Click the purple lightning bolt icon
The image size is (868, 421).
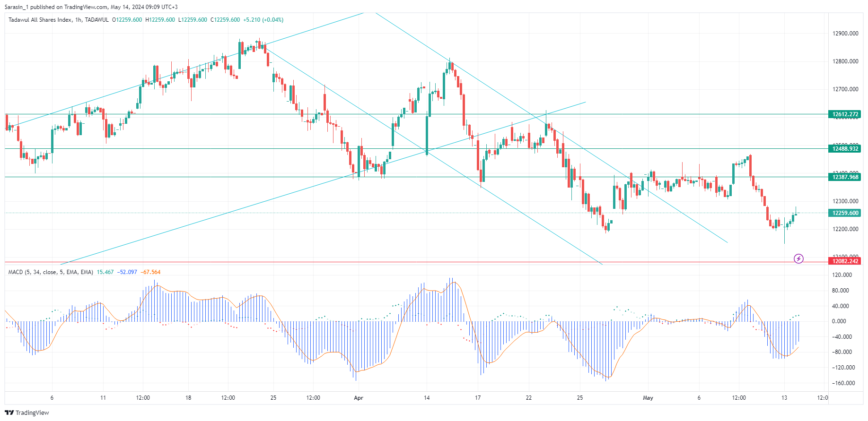[x=798, y=258]
